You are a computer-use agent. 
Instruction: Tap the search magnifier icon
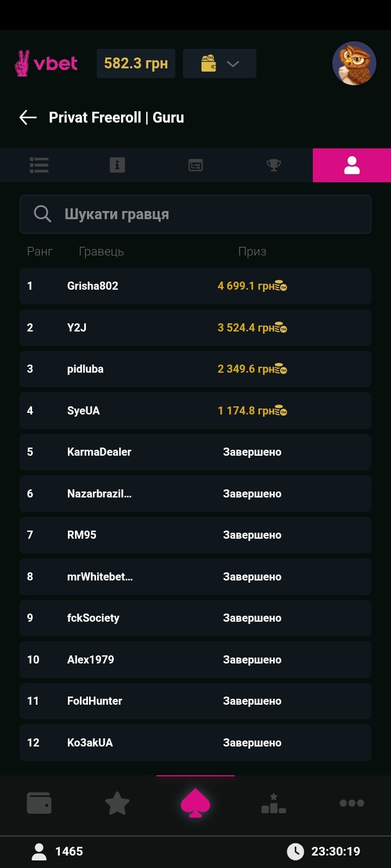click(x=42, y=214)
